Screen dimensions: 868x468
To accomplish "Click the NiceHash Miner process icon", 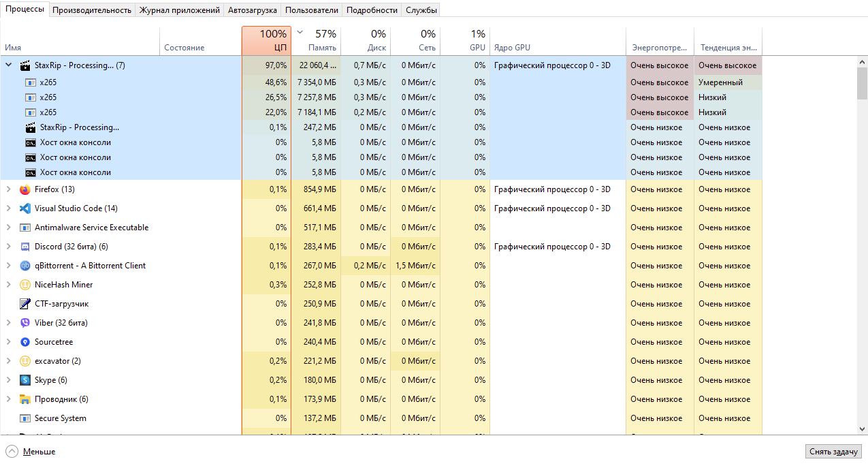I will 25,285.
